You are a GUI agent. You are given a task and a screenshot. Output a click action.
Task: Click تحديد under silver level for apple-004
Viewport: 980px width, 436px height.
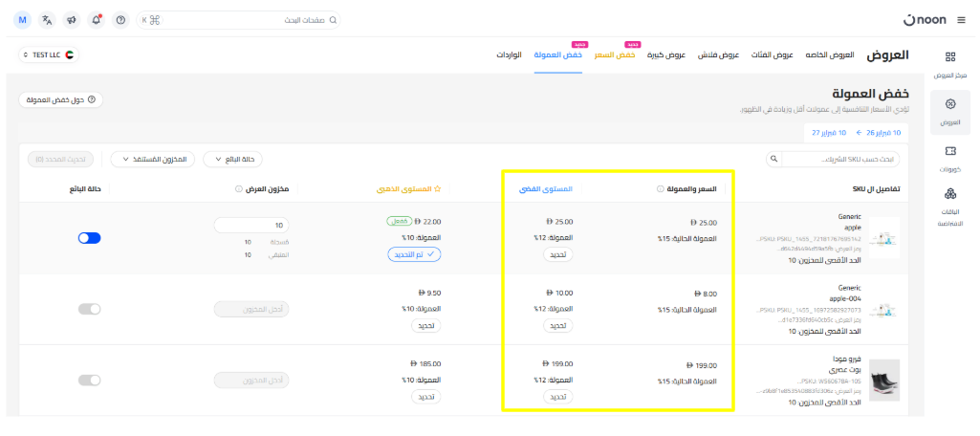[556, 326]
